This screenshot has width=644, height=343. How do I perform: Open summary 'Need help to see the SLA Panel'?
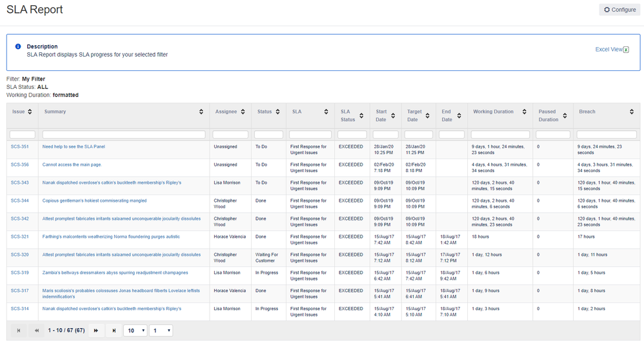[x=74, y=146]
